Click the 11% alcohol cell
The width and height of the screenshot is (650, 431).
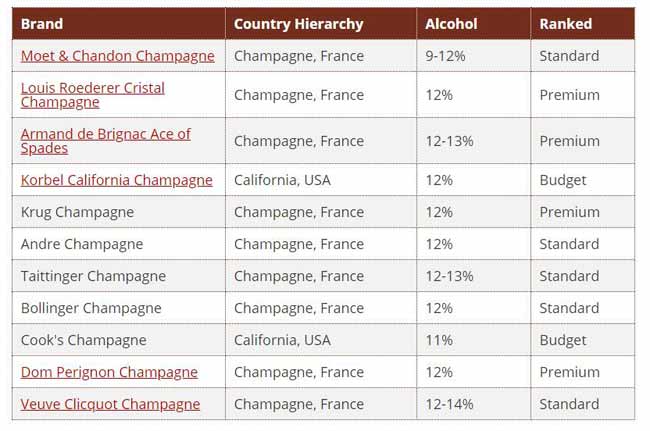[439, 340]
